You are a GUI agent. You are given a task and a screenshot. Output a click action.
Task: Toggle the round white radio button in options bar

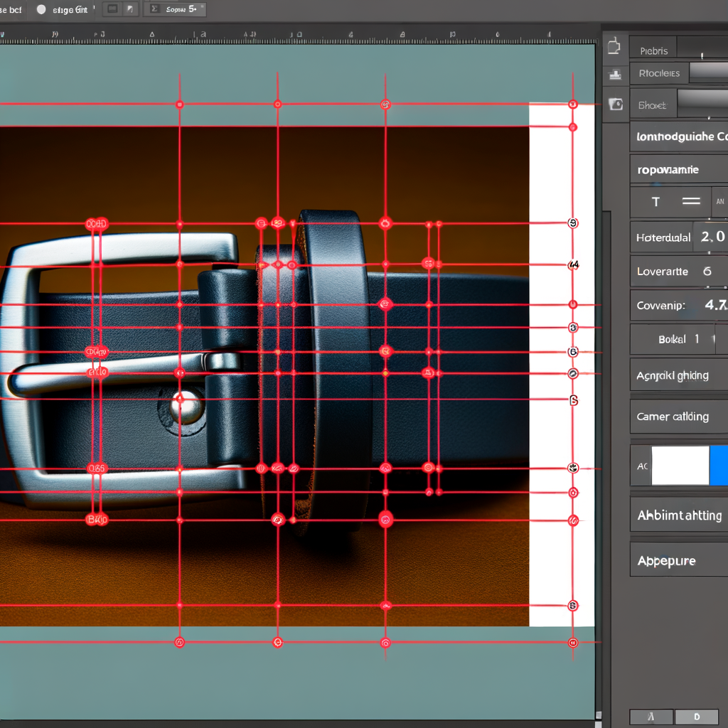click(41, 9)
